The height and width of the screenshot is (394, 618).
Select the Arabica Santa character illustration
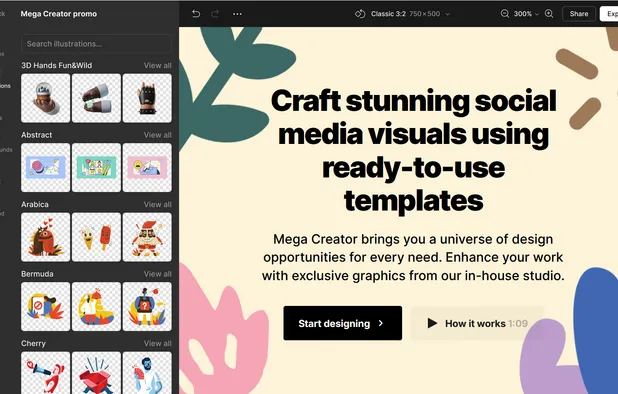pyautogui.click(x=147, y=237)
